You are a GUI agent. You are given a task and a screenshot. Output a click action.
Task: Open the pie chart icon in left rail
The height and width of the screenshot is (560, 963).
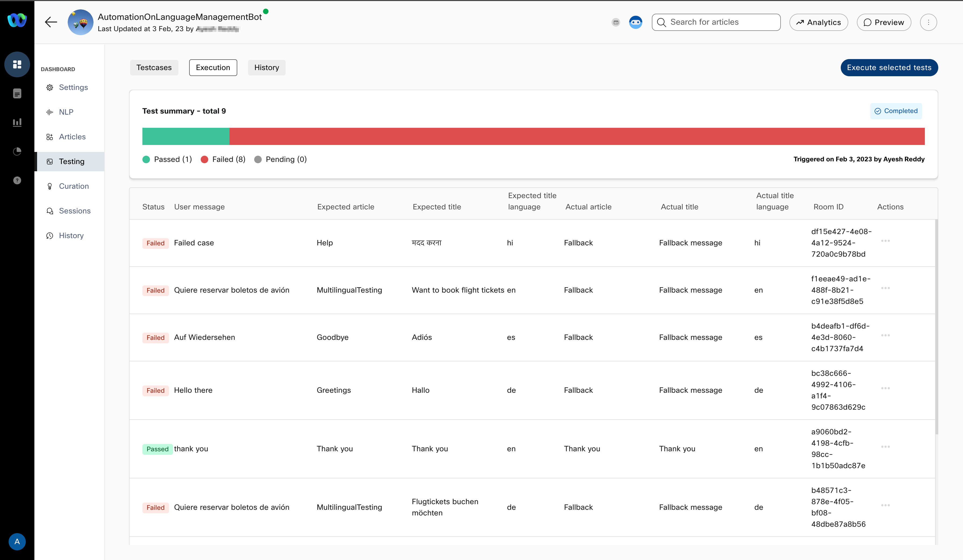17,152
